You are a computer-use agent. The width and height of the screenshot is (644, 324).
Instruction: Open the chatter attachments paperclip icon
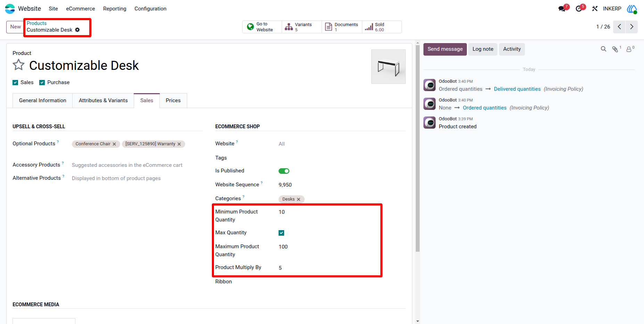point(615,49)
